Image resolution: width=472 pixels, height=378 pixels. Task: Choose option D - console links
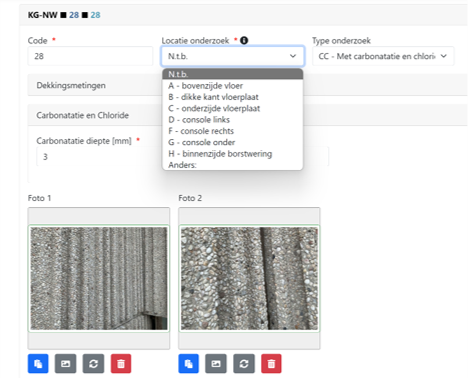tap(233, 120)
